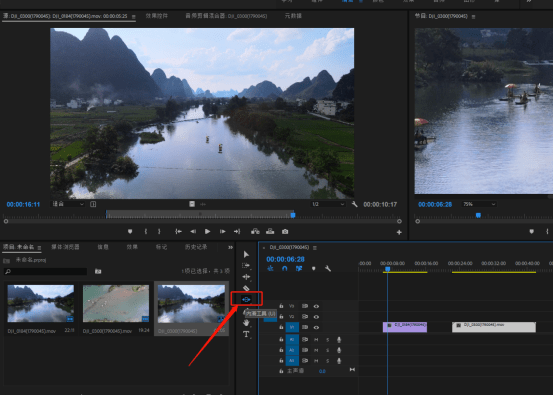Click the Export Frame camera icon
The image size is (553, 395).
click(x=285, y=231)
